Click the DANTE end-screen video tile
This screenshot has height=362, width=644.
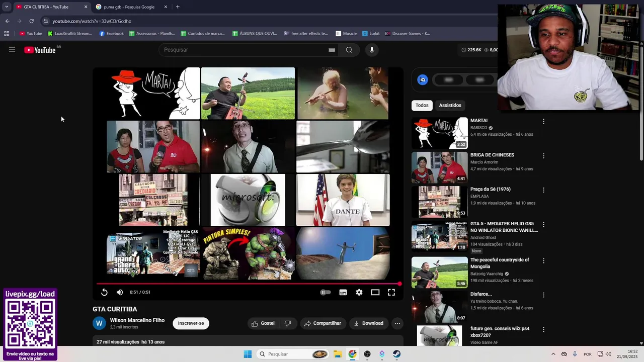(x=343, y=200)
